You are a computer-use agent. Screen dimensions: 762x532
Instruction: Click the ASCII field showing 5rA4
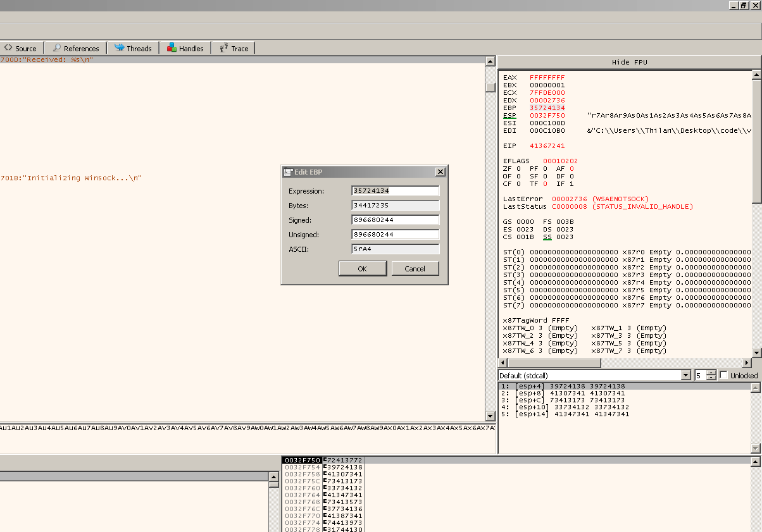click(x=396, y=249)
